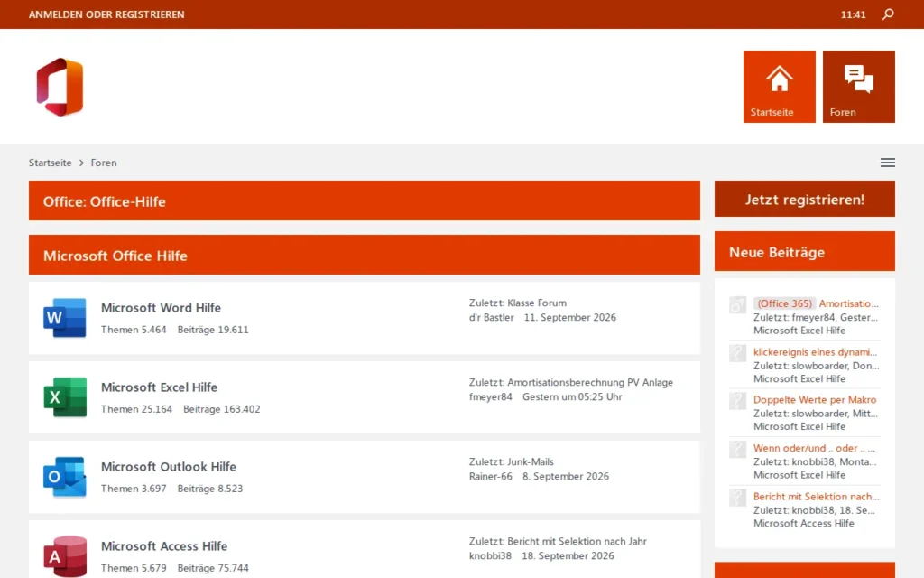Open Microsoft Word Hilfe forum
924x578 pixels.
pos(161,307)
